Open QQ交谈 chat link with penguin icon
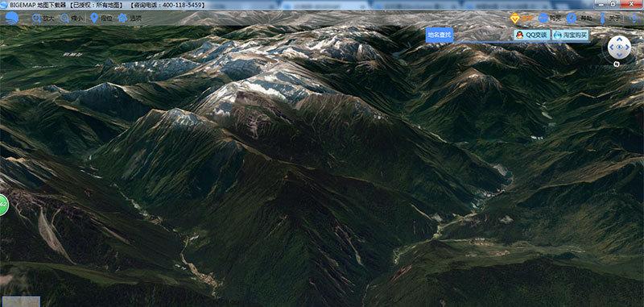This screenshot has height=307, width=644. (x=532, y=35)
